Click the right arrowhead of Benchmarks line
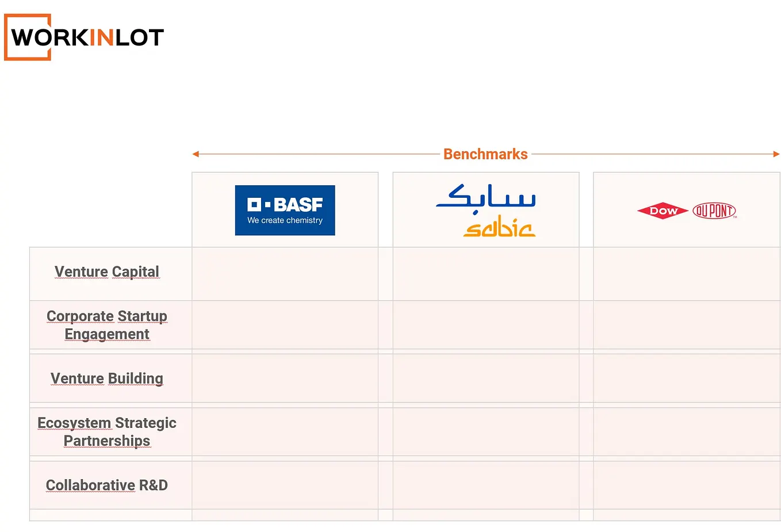 point(776,154)
